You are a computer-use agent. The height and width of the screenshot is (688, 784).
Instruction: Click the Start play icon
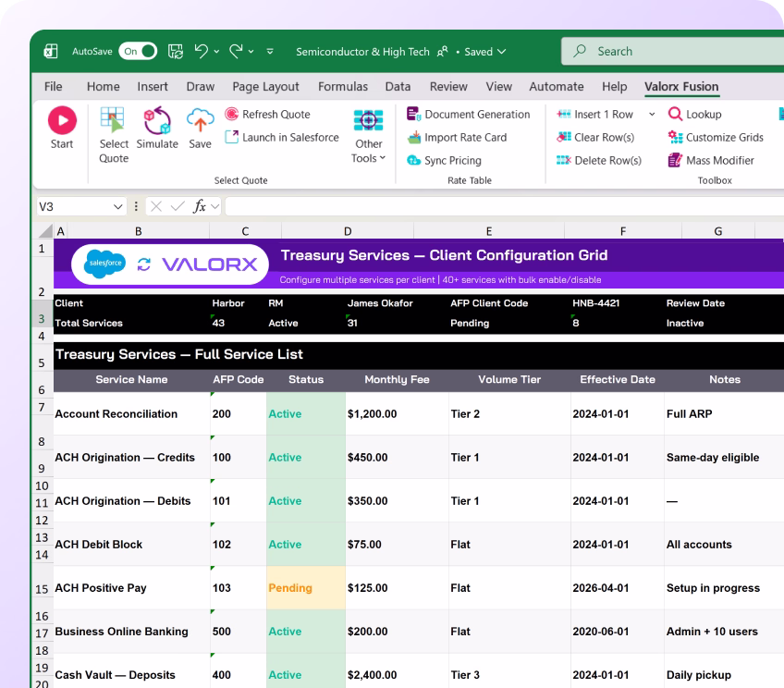pos(62,120)
